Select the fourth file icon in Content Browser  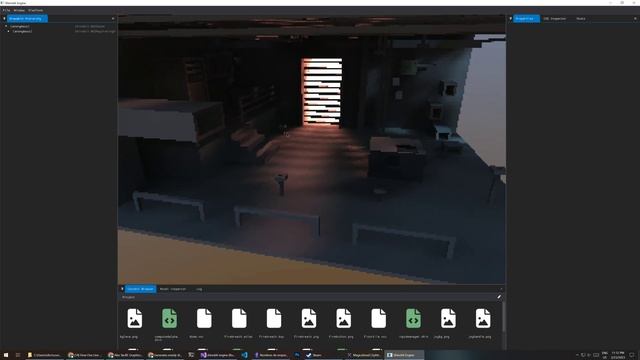[239, 318]
